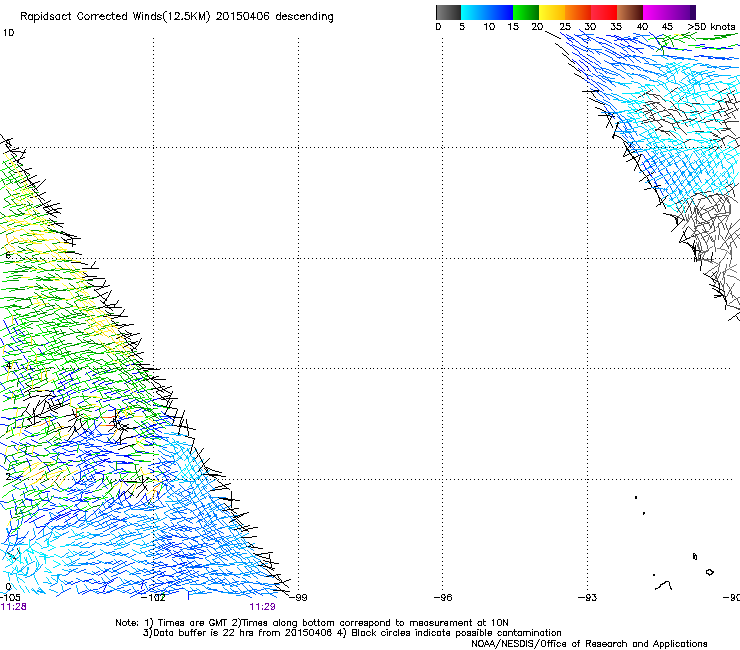Image resolution: width=740 pixels, height=650 pixels.
Task: Click the '-99' longitude axis label
Action: click(298, 598)
